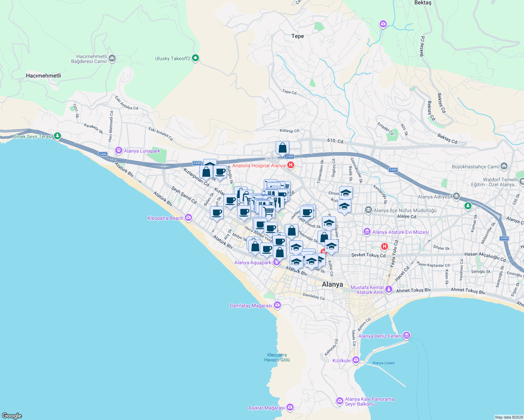This screenshot has height=420, width=524.
Task: Open the Aşıklar Mağarası camera icon
Action: [290, 407]
